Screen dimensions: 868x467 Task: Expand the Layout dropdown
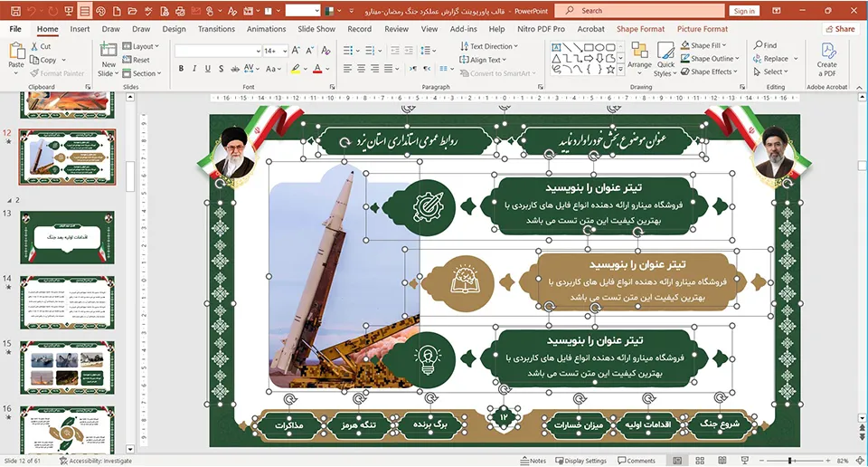(x=141, y=46)
